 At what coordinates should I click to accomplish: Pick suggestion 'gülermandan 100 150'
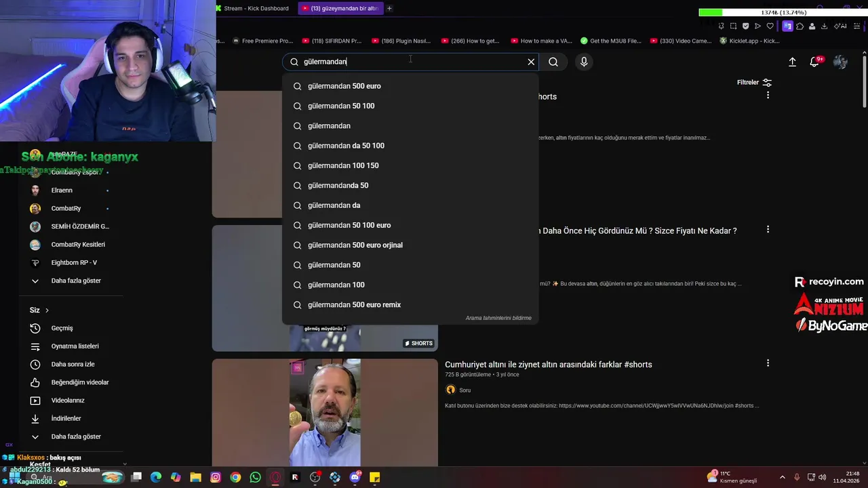pos(410,165)
